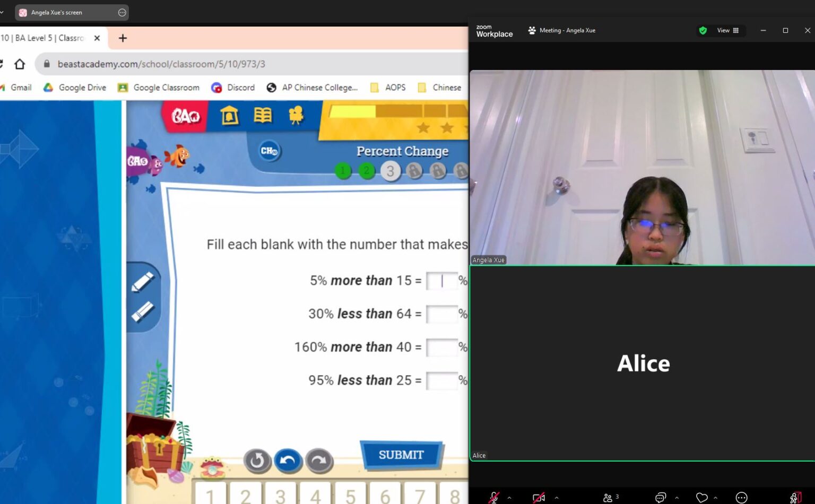815x504 pixels.
Task: Open AP Chinese College bookmark
Action: pos(312,88)
